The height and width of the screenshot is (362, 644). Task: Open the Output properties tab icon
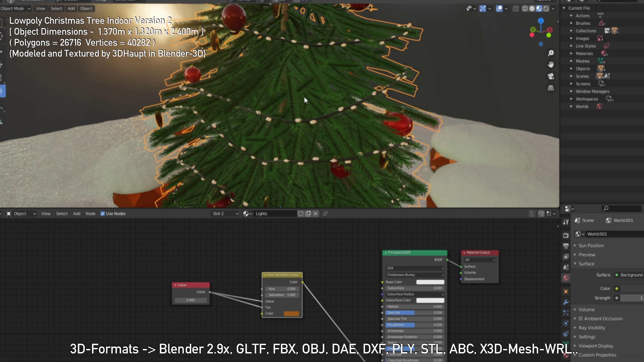click(566, 246)
